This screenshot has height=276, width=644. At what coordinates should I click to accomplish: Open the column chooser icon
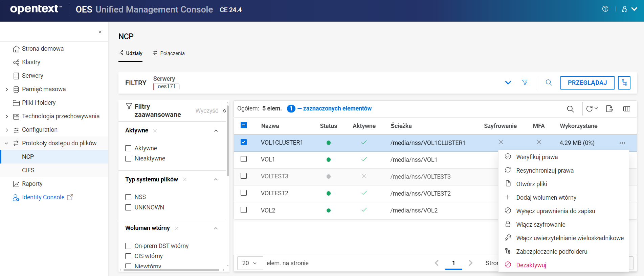(626, 109)
